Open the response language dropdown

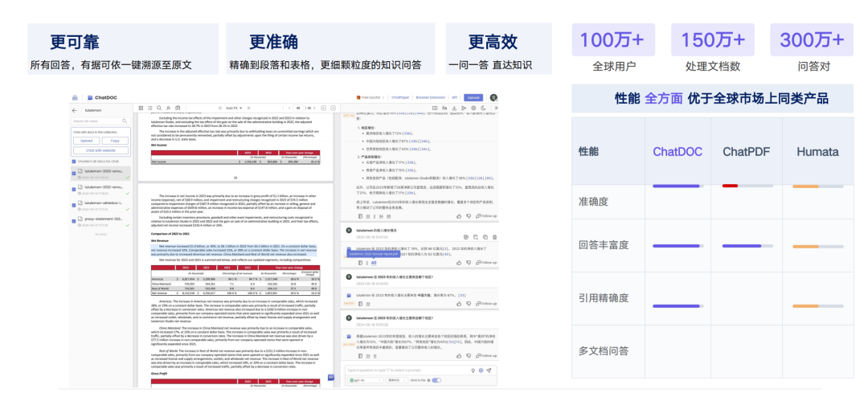pyautogui.click(x=397, y=380)
